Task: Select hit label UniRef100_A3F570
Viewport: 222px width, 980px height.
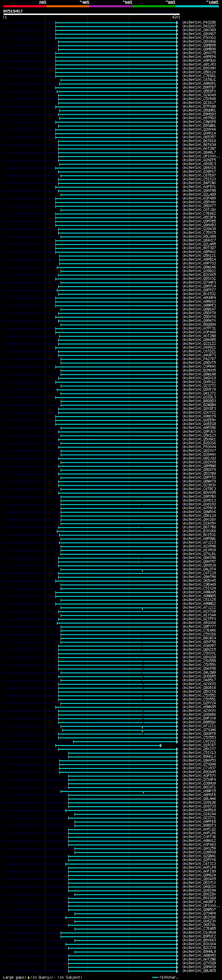Action: pos(199,776)
